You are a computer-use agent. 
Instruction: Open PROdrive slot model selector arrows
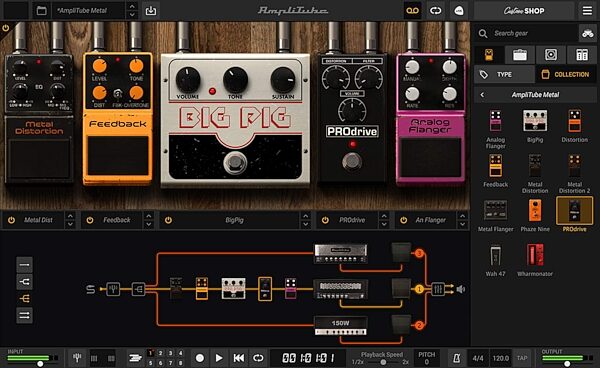[384, 220]
